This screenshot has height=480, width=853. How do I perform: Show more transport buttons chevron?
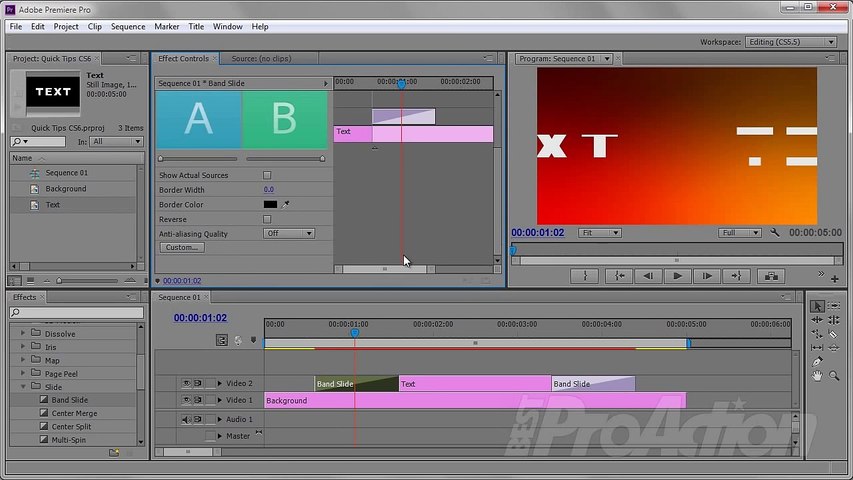pyautogui.click(x=820, y=274)
